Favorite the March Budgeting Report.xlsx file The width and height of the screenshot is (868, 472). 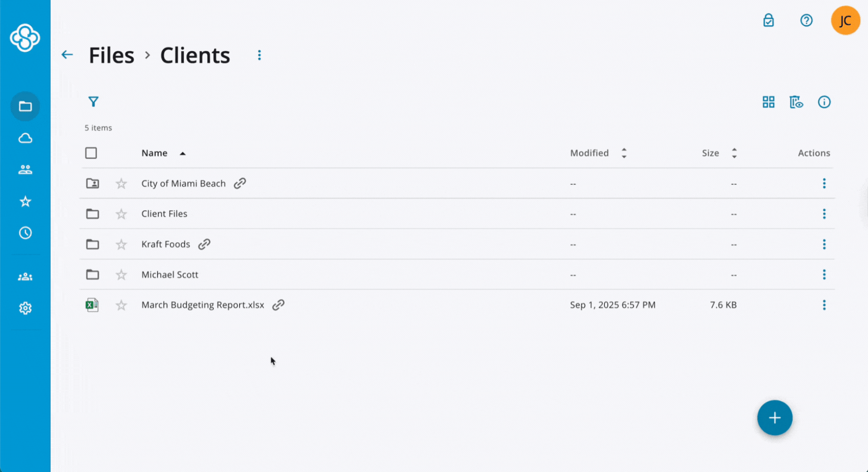[x=122, y=305]
